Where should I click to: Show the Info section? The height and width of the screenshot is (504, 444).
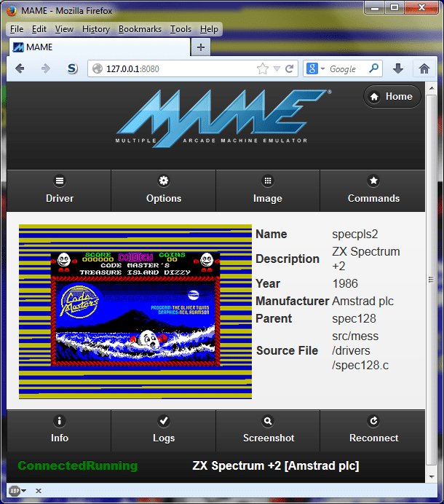(59, 430)
